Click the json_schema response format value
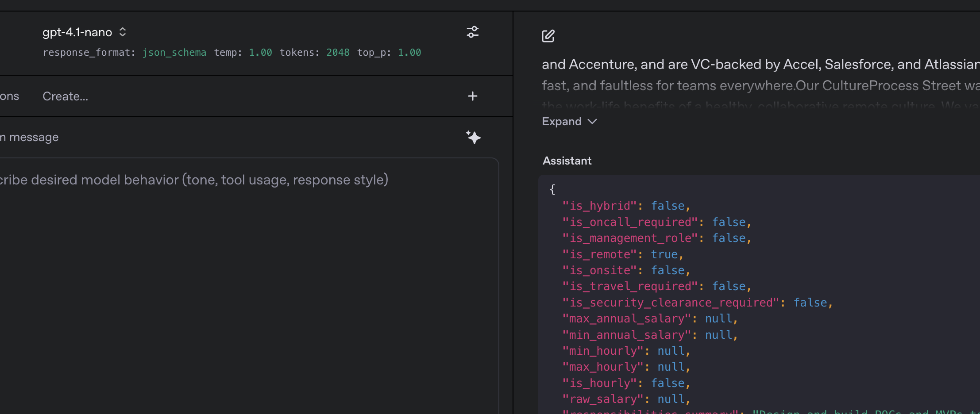The height and width of the screenshot is (414, 980). [174, 53]
